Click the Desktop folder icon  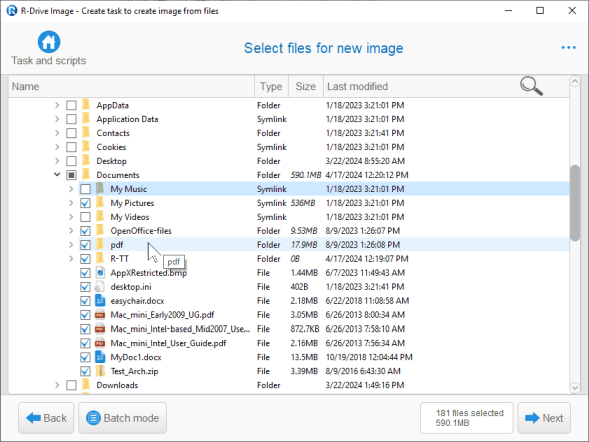tap(86, 161)
